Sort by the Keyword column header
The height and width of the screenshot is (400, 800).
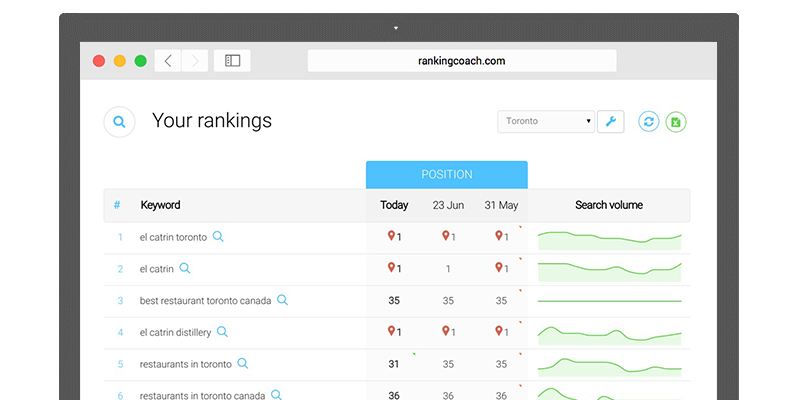pyautogui.click(x=160, y=205)
